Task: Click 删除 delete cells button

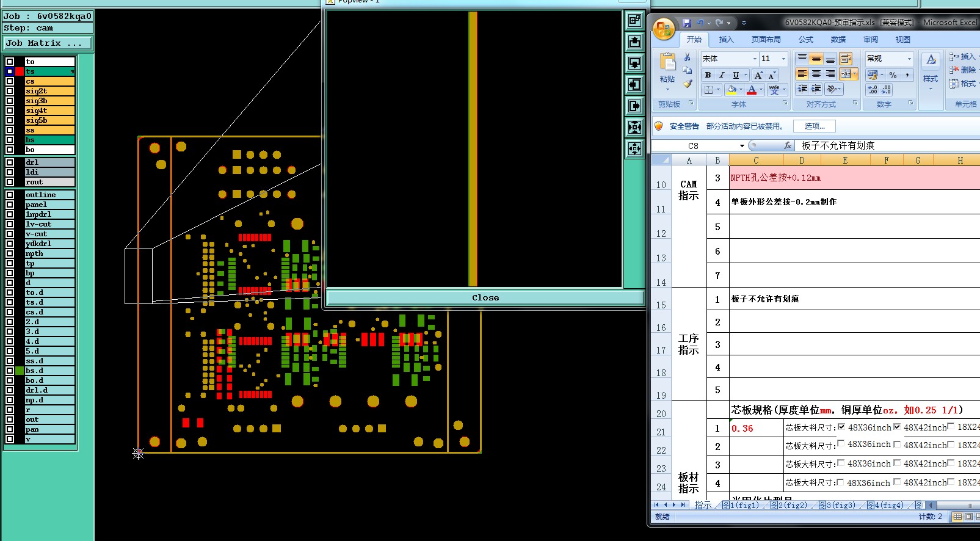Action: [963, 70]
